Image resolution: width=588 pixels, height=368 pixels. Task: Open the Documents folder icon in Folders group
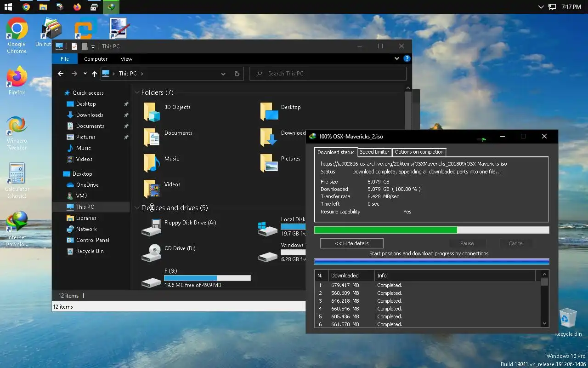151,138
